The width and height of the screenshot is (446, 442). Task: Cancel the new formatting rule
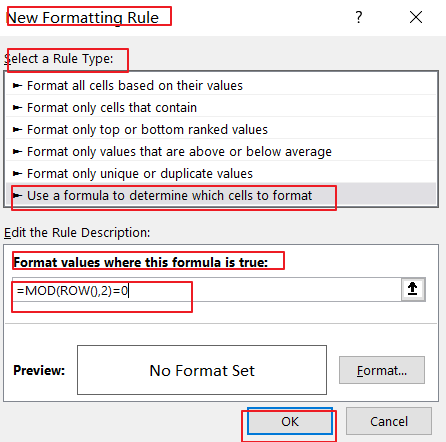point(389,422)
